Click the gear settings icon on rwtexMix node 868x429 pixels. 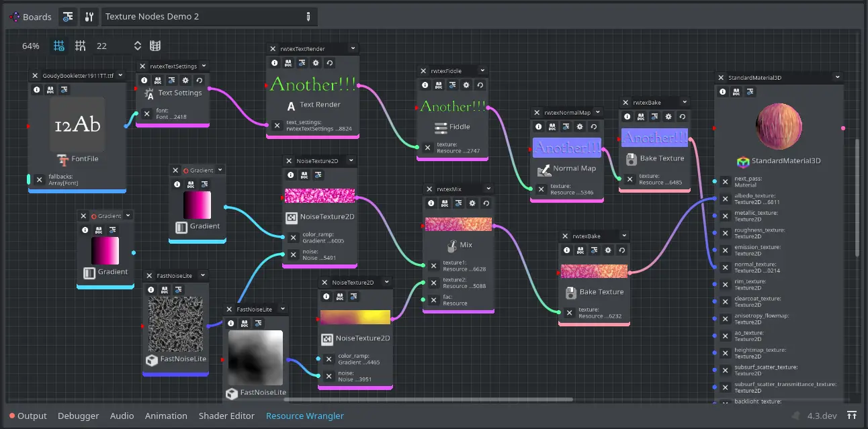(x=472, y=203)
